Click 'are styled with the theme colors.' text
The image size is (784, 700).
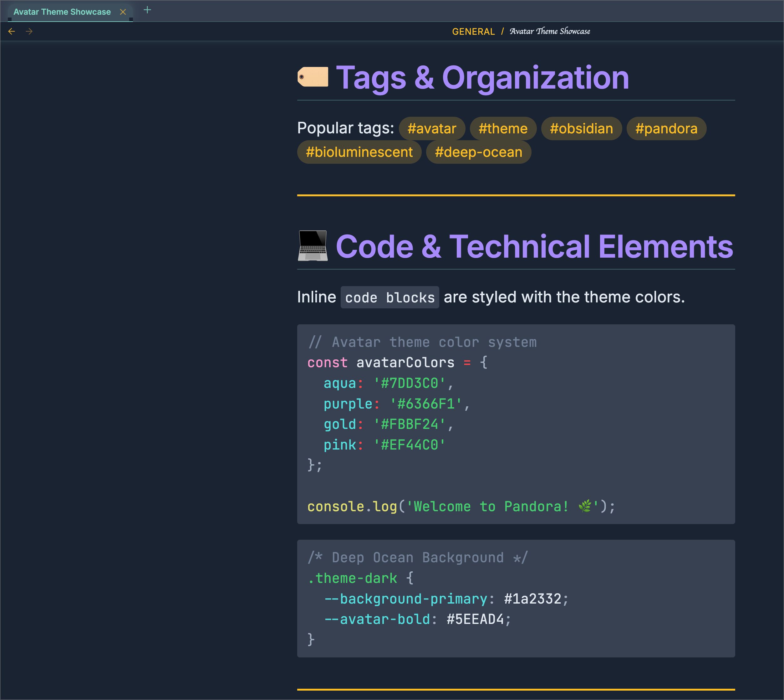564,297
